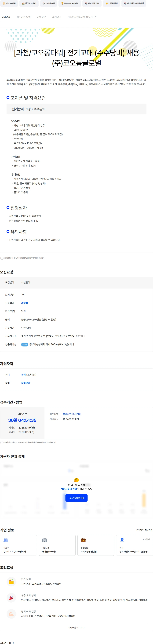Click the location pin icon in 위치 card

click(x=122, y=540)
